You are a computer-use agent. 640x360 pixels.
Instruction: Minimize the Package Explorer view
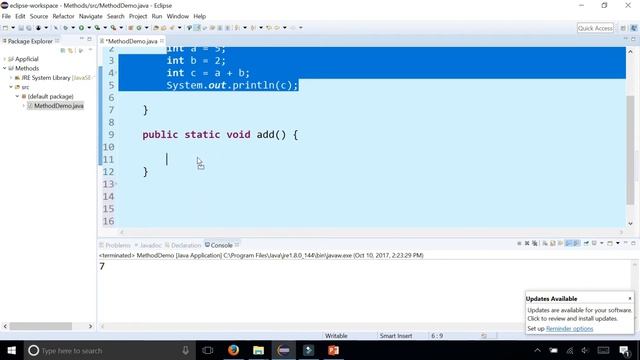(x=82, y=39)
